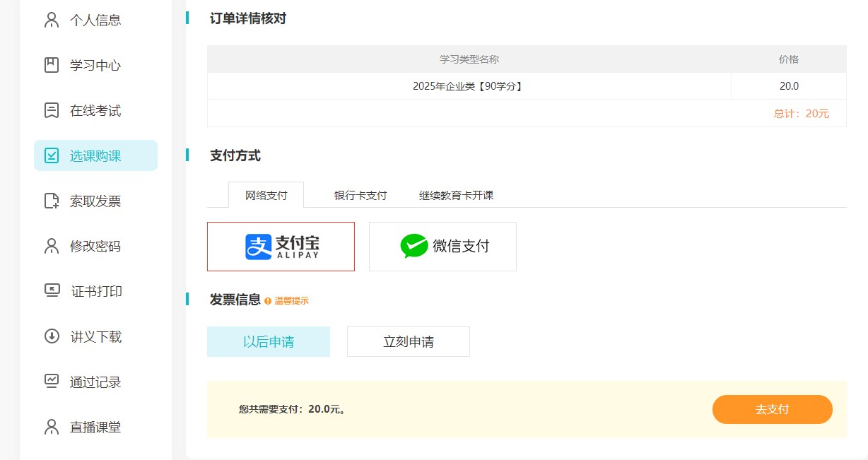Switch invoice choice to 立刻申请

408,341
